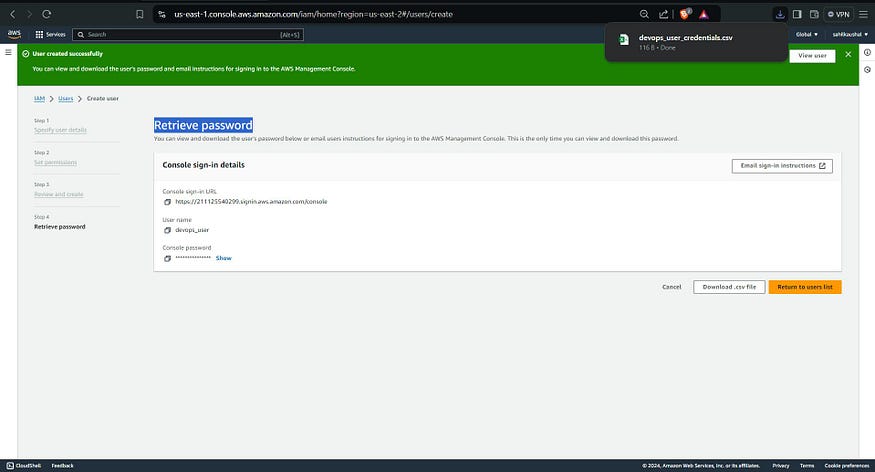Open the Brave wallet icon
This screenshot has height=472, width=875.
814,15
